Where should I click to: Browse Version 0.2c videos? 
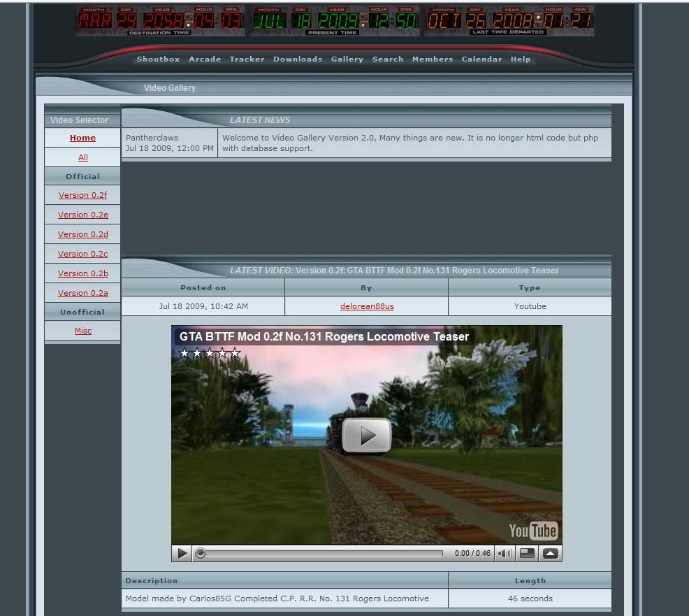tap(82, 254)
